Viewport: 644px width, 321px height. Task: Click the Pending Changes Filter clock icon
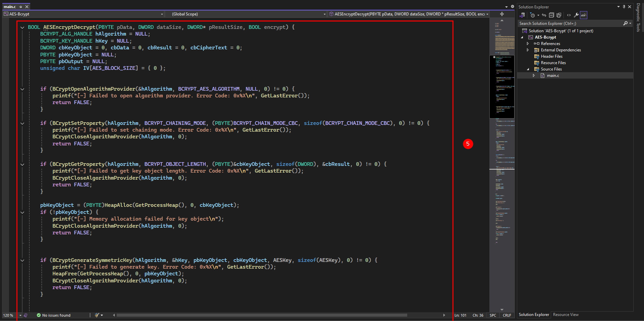532,15
